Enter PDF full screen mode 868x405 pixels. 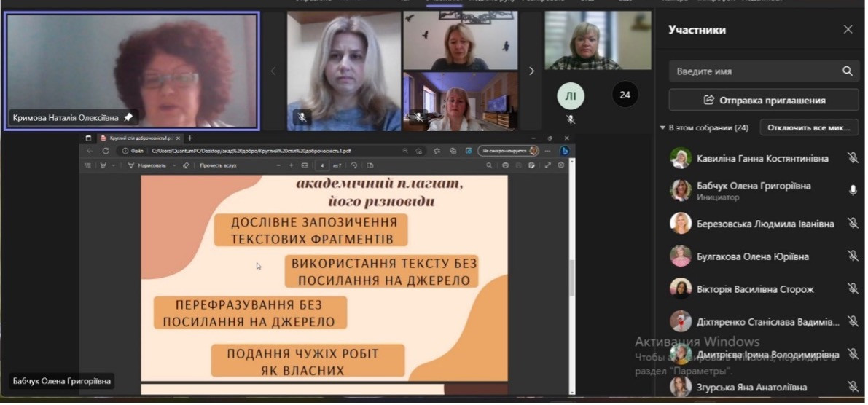(547, 165)
